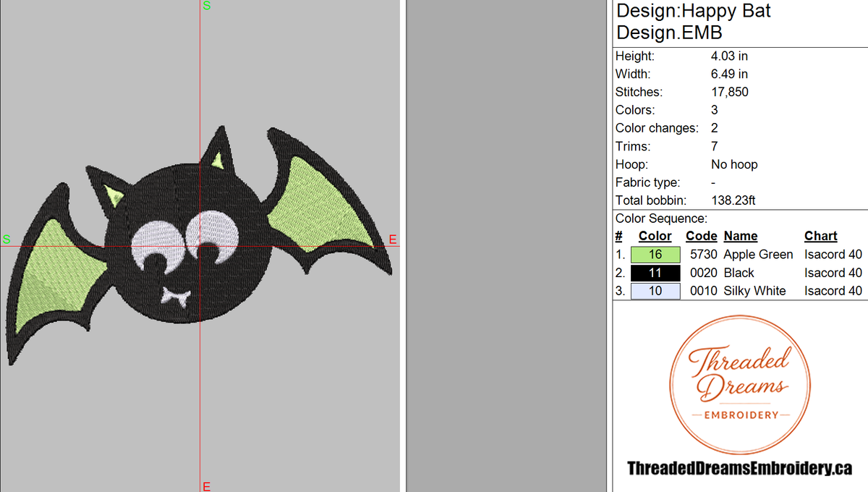
Task: Click 'Isacord 40' chart in Apple Green row
Action: click(x=833, y=255)
